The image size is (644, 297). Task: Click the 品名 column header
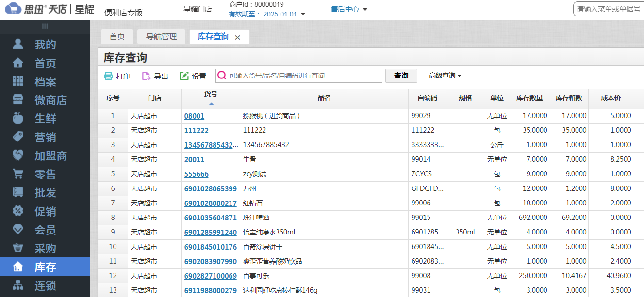pos(324,98)
